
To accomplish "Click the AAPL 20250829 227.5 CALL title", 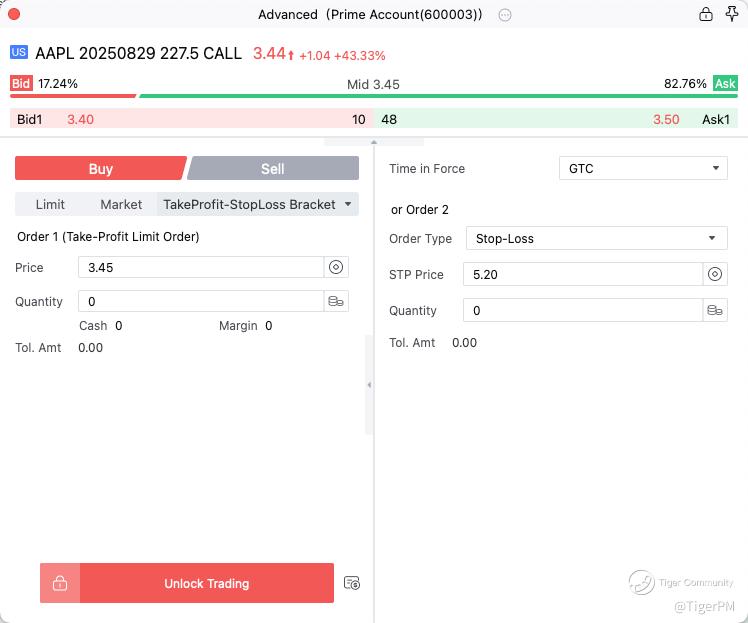I will click(138, 53).
